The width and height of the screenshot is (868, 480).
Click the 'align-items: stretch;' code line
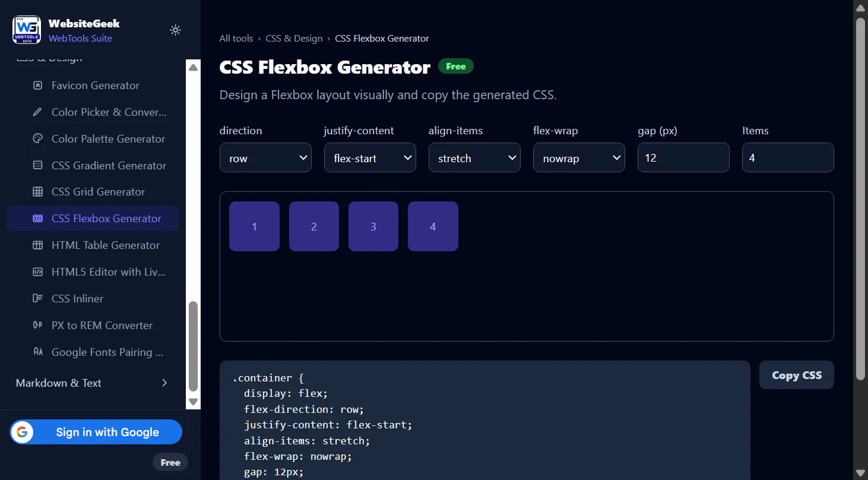[307, 441]
